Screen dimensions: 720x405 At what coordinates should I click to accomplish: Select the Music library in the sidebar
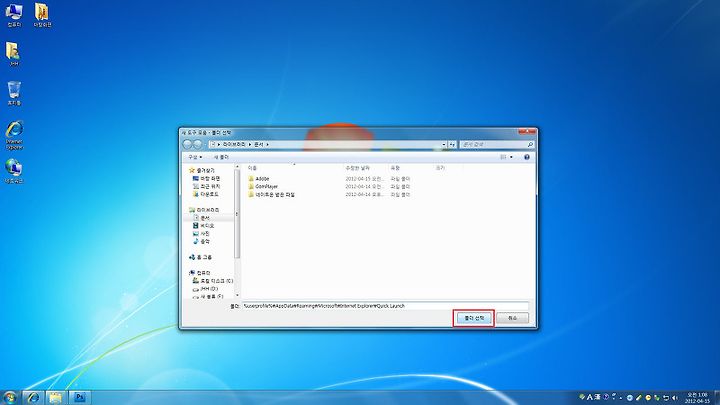[x=201, y=241]
